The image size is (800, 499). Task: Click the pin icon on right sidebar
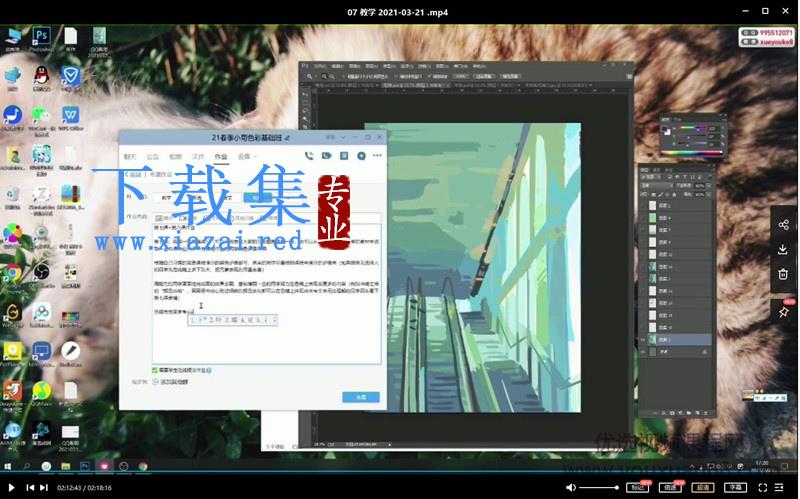tap(784, 312)
